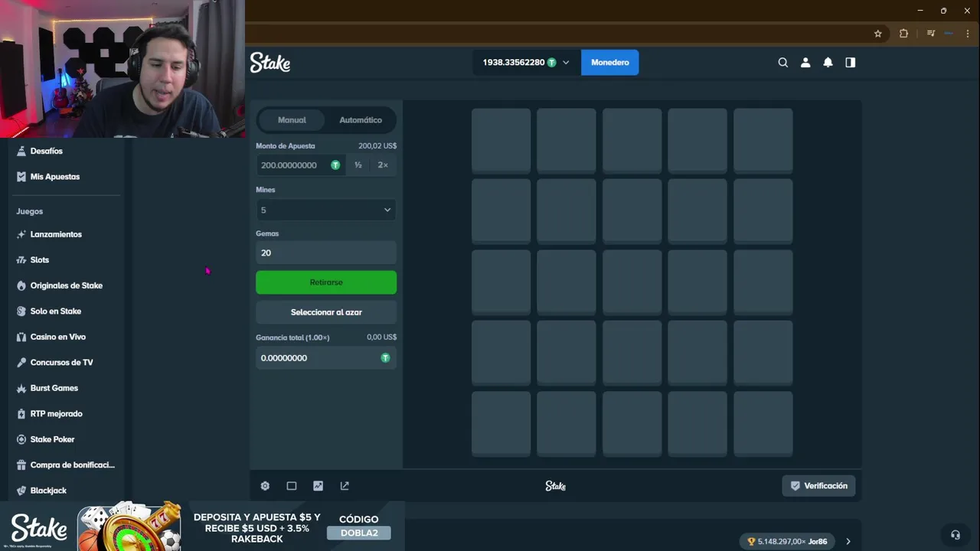Image resolution: width=980 pixels, height=551 pixels.
Task: Open the Mines count dropdown
Action: [x=326, y=210]
